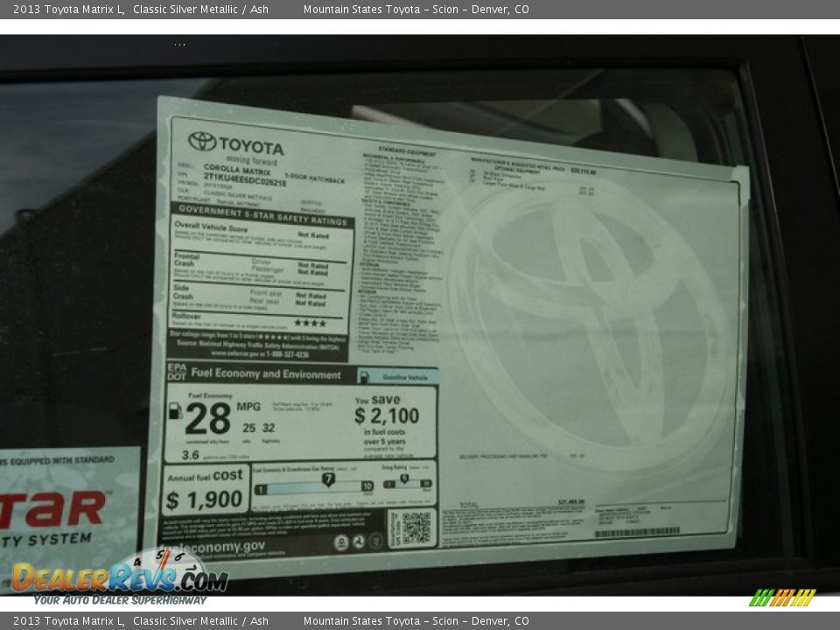
Task: Click "moving forward" slogan under TOYOTA
Action: 251,160
